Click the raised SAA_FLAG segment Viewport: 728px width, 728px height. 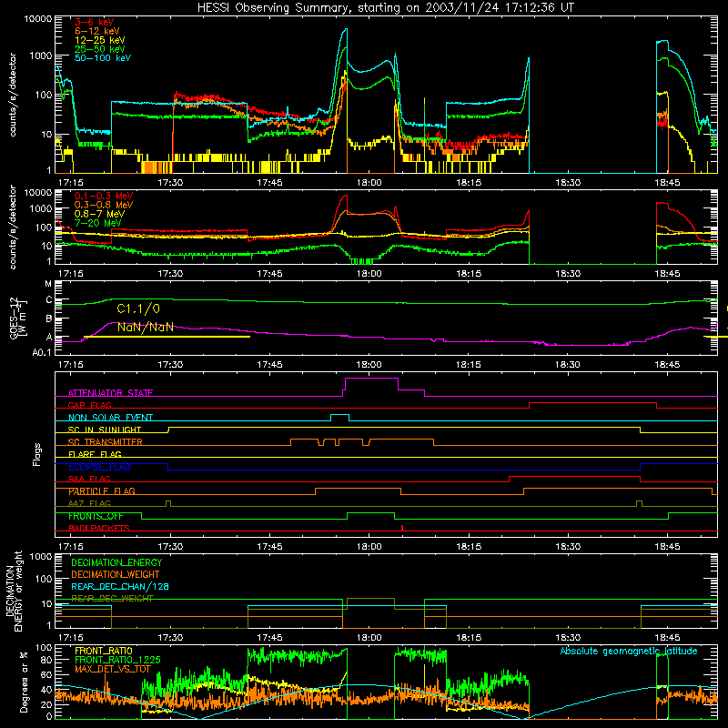(574, 477)
